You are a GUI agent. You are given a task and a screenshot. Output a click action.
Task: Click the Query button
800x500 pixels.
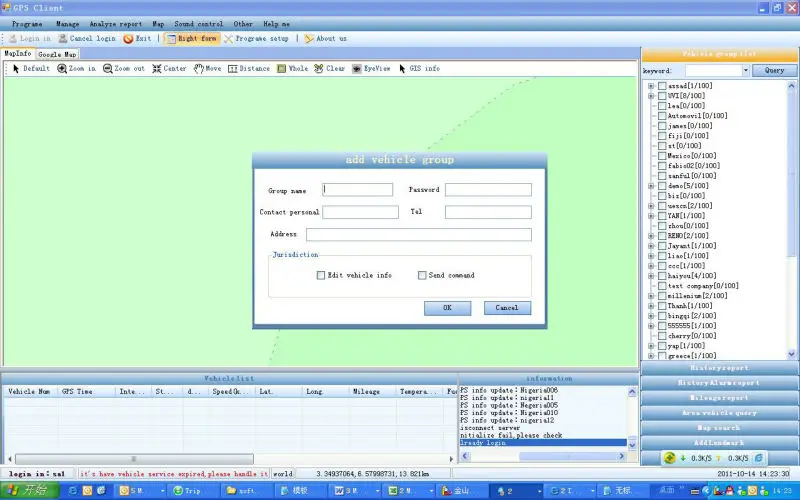click(x=774, y=70)
